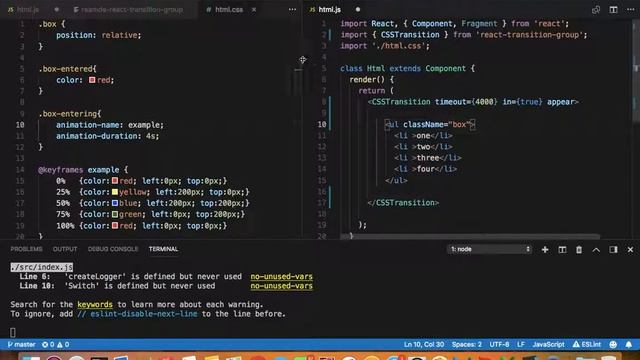Open the DEBUG CONSOLE panel tab
This screenshot has height=360, width=640.
pos(113,249)
